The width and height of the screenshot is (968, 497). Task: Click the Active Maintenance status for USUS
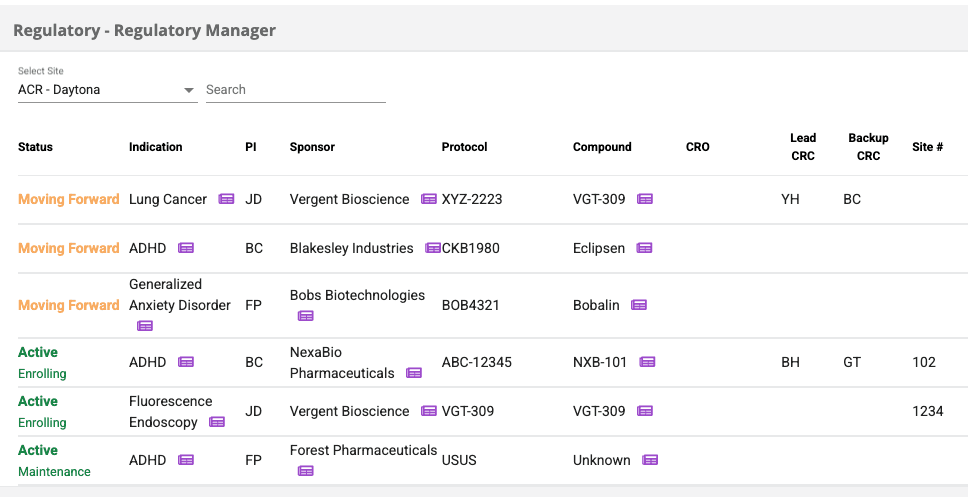click(54, 461)
